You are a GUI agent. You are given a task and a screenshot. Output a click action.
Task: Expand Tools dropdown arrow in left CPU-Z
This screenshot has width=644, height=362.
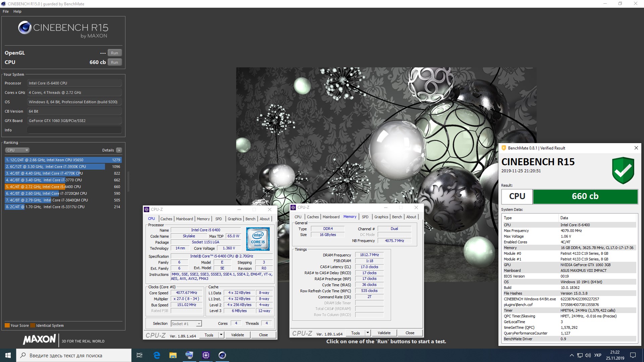click(221, 335)
